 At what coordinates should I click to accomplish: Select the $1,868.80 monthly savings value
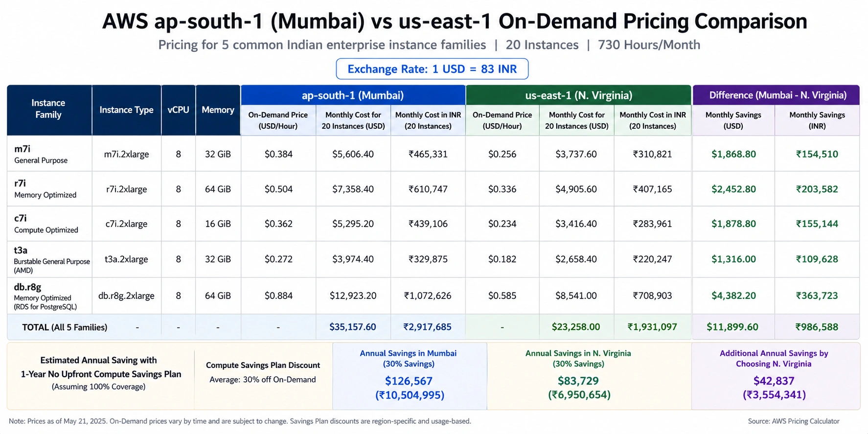tap(733, 154)
